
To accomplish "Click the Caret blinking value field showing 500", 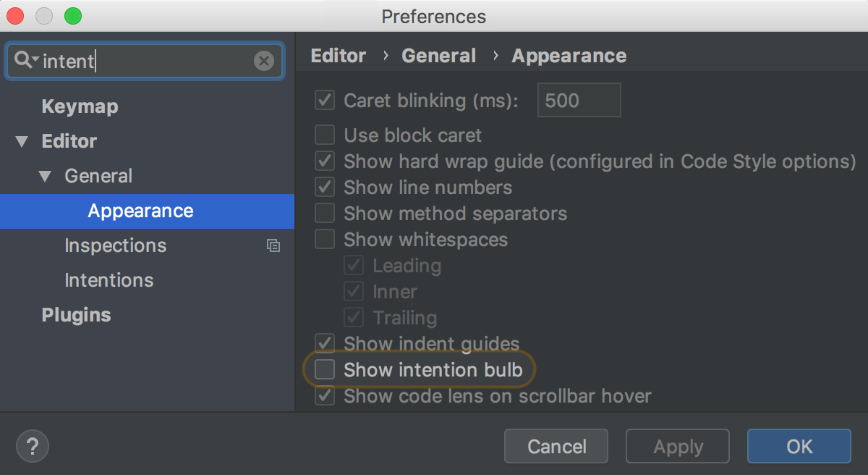I will (579, 100).
